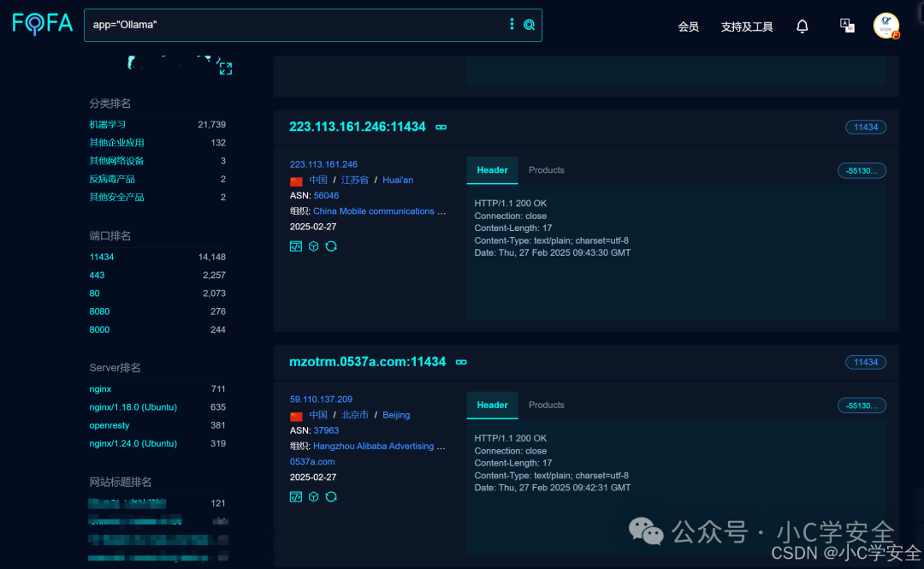Filter by 北京市 region
The width and height of the screenshot is (924, 569).
pyautogui.click(x=355, y=415)
